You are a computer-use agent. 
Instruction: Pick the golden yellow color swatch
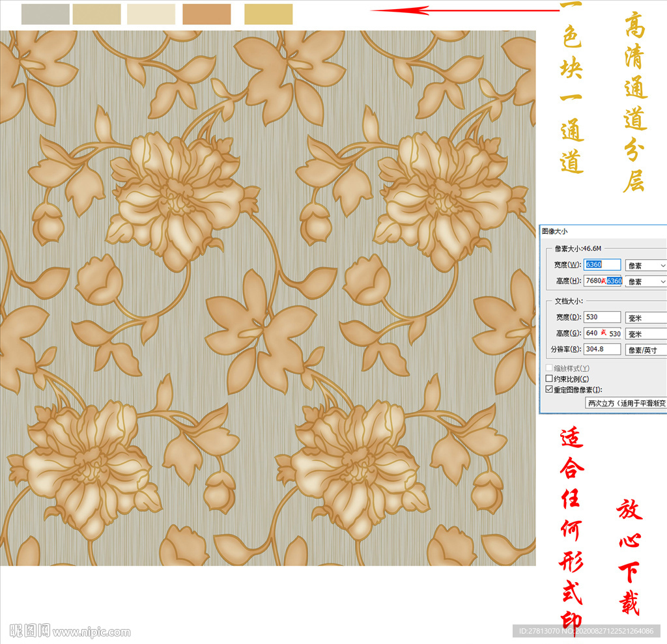coord(268,14)
